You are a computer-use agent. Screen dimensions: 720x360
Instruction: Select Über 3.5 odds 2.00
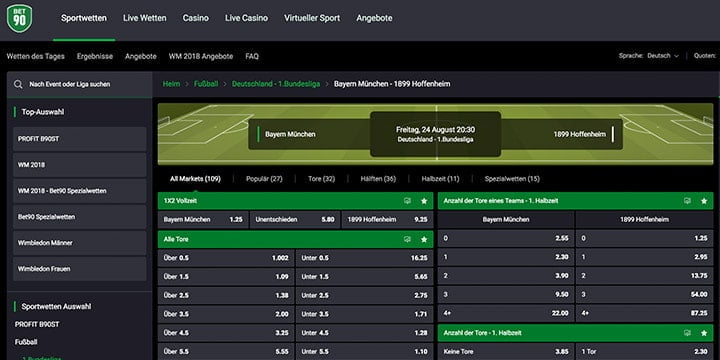(x=226, y=314)
